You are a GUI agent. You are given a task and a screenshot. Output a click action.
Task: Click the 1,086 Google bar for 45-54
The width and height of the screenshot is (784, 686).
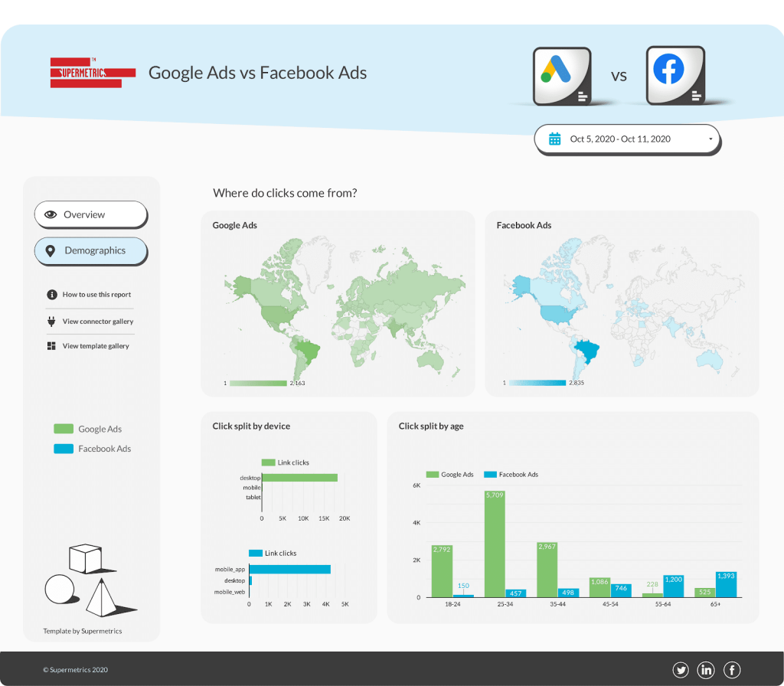[x=599, y=587]
